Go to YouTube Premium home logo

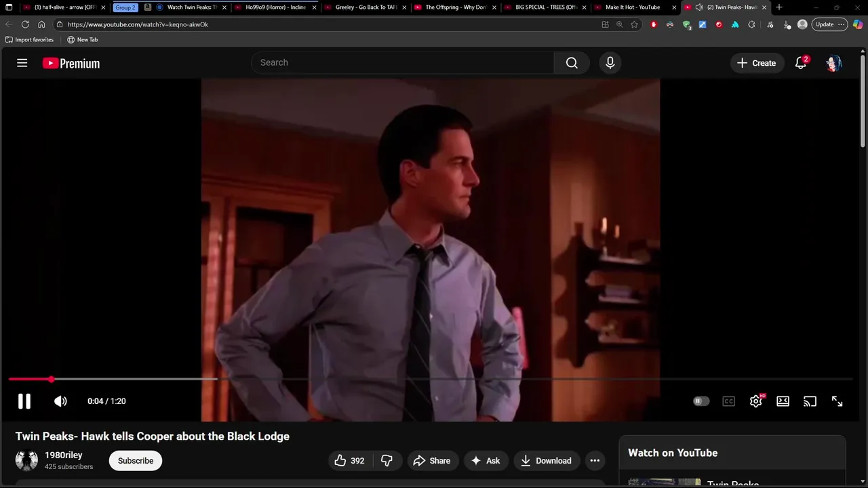click(x=71, y=63)
